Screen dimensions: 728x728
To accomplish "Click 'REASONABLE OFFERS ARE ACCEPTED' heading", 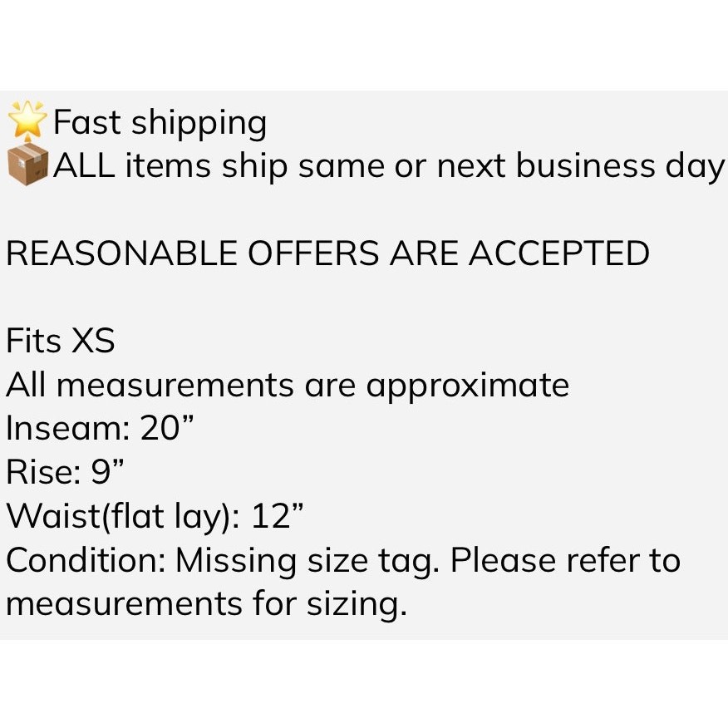I will (327, 253).
